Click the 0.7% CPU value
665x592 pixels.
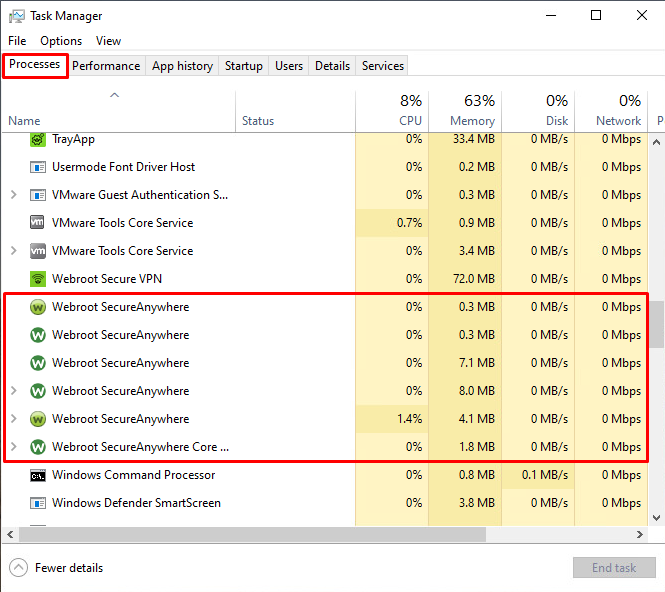(x=409, y=223)
